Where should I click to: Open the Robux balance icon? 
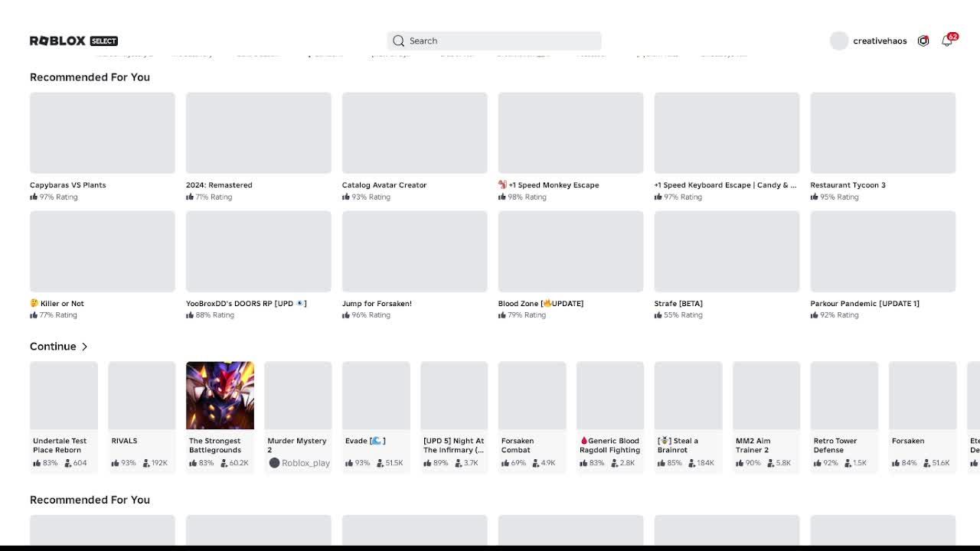pos(923,41)
